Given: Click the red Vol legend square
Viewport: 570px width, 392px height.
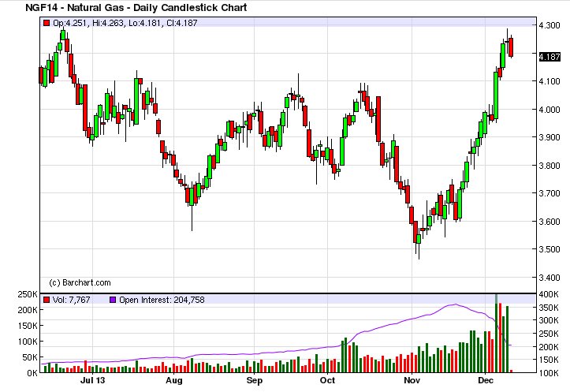Looking at the screenshot, I should click(x=47, y=300).
